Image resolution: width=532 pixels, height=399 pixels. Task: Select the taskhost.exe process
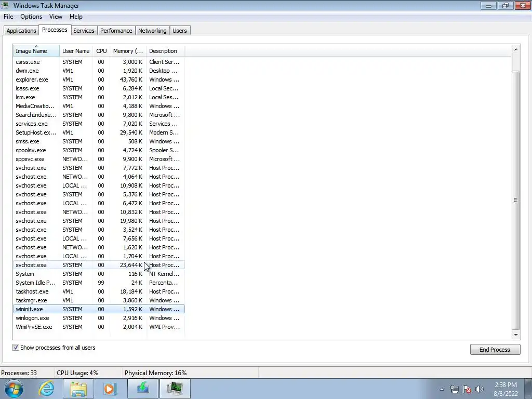(99, 291)
